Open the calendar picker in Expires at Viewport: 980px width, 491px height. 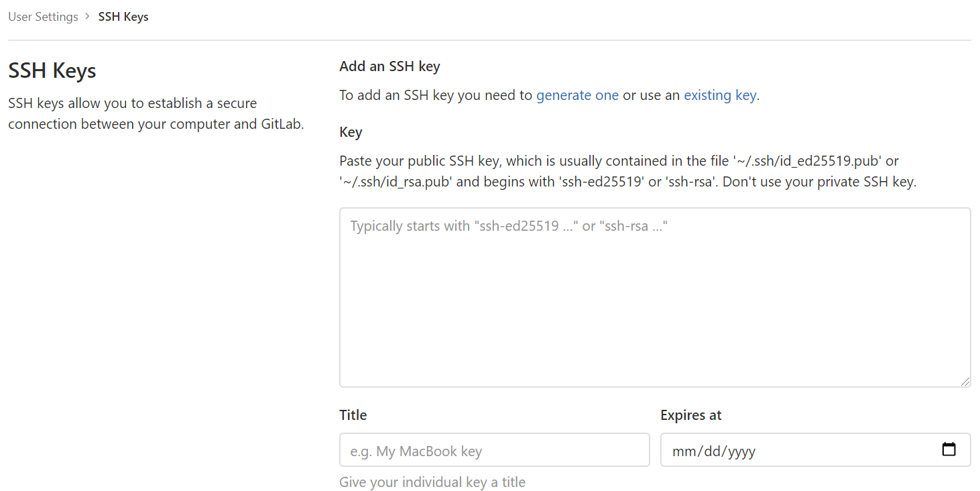pos(948,450)
